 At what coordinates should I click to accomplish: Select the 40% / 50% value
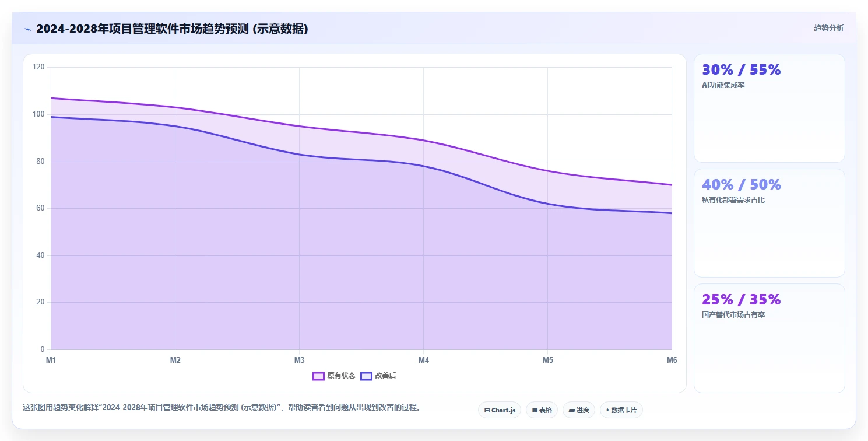tap(742, 184)
